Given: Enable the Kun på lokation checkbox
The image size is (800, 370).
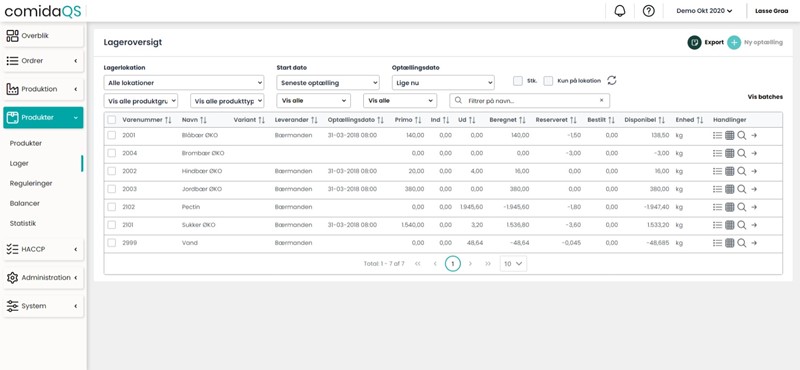Looking at the screenshot, I should tap(548, 81).
